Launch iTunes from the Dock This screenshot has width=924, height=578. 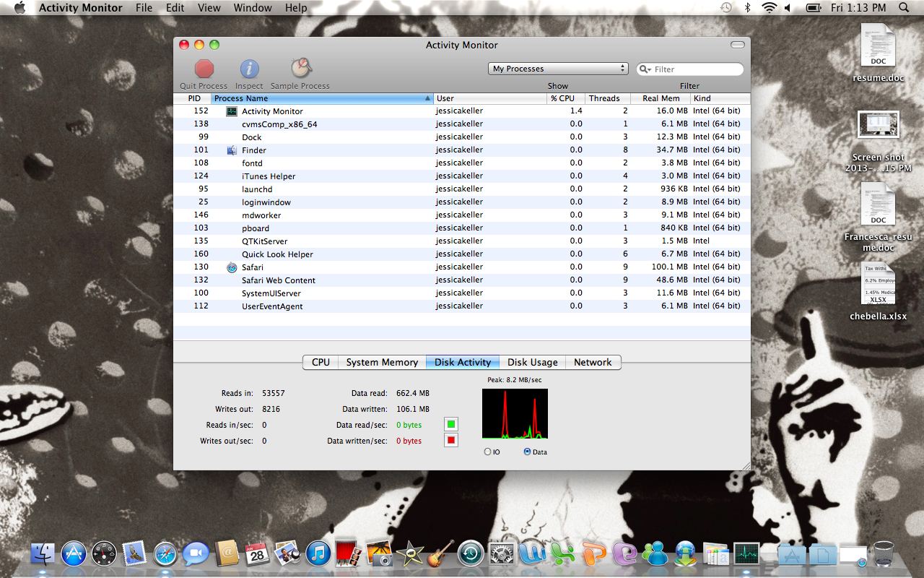(318, 554)
